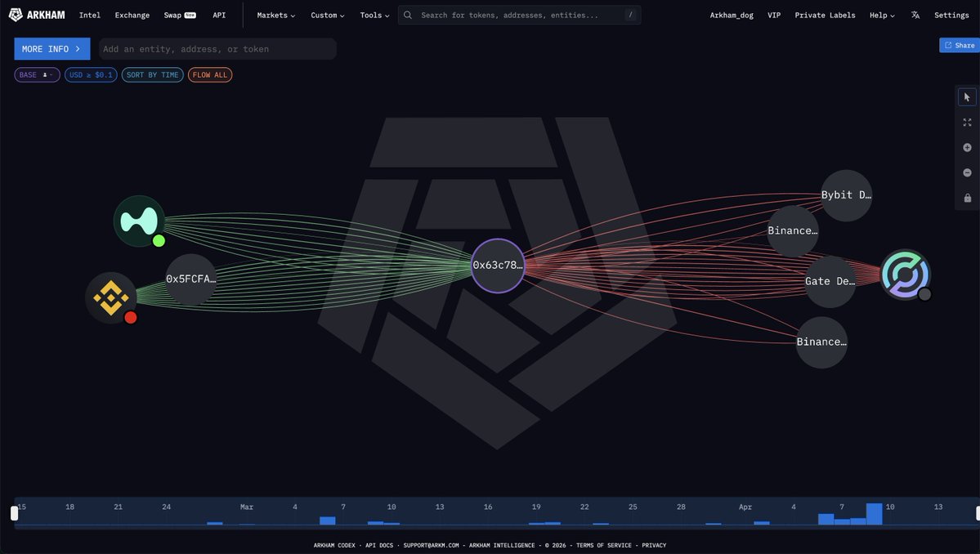
Task: Open the language translation icon
Action: [915, 15]
